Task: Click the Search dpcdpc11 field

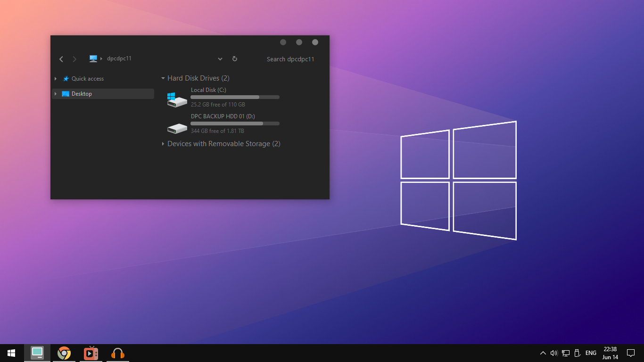Action: coord(290,59)
